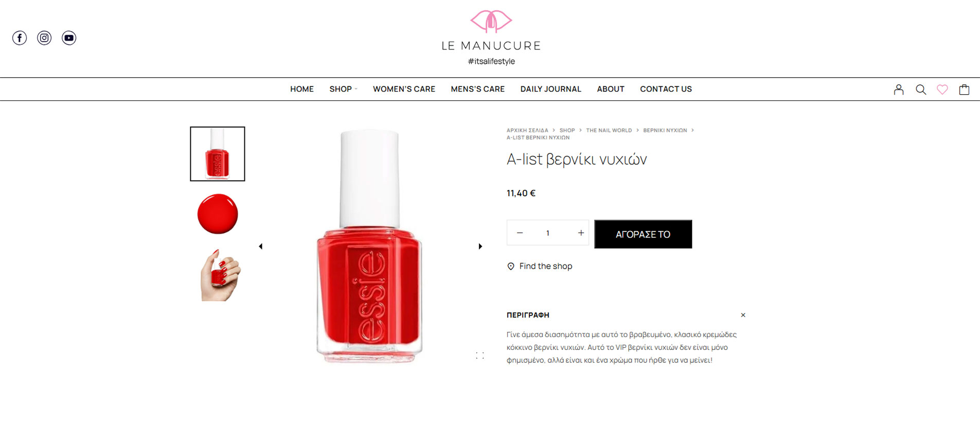
Task: Open the user account icon
Action: pos(899,90)
